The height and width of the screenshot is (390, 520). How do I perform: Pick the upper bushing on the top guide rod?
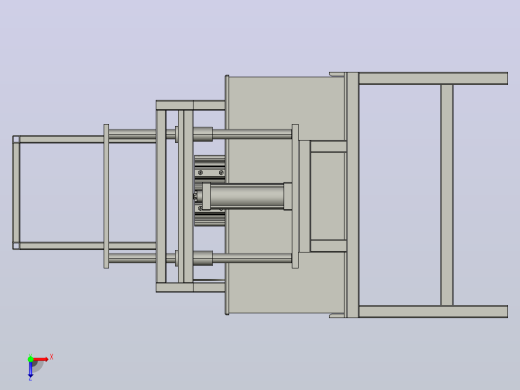point(203,134)
